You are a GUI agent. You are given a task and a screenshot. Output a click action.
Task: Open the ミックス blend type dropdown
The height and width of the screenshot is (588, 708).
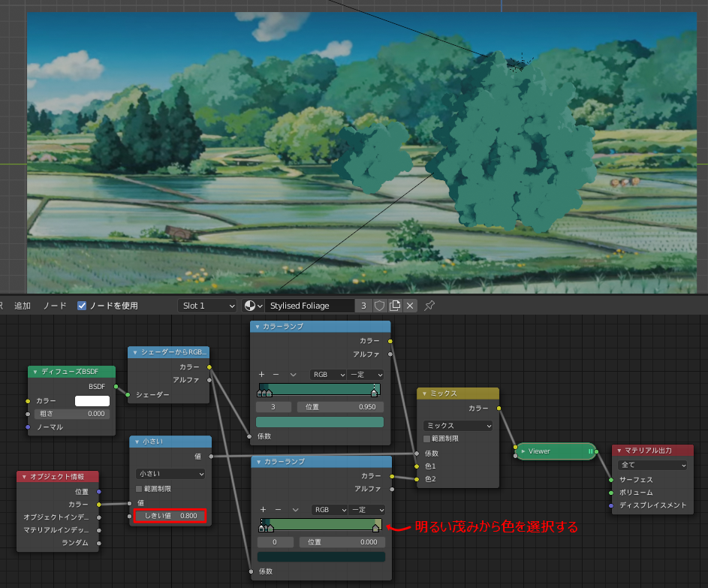tap(458, 426)
